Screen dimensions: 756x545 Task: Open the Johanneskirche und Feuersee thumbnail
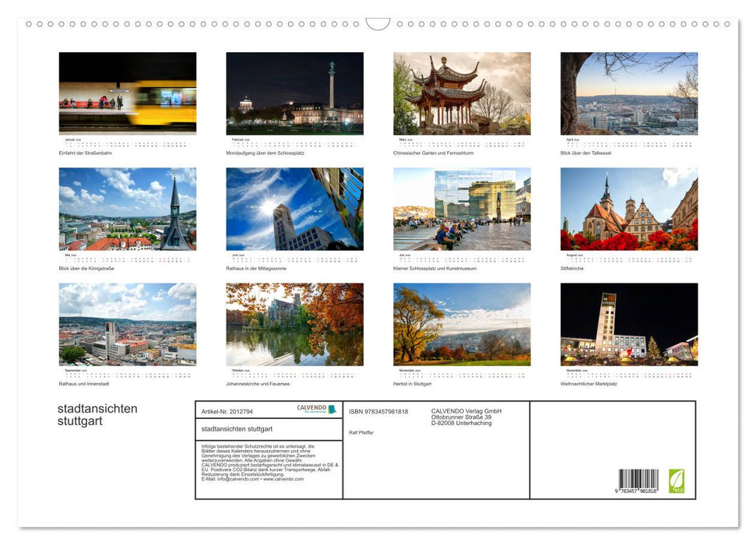(295, 325)
